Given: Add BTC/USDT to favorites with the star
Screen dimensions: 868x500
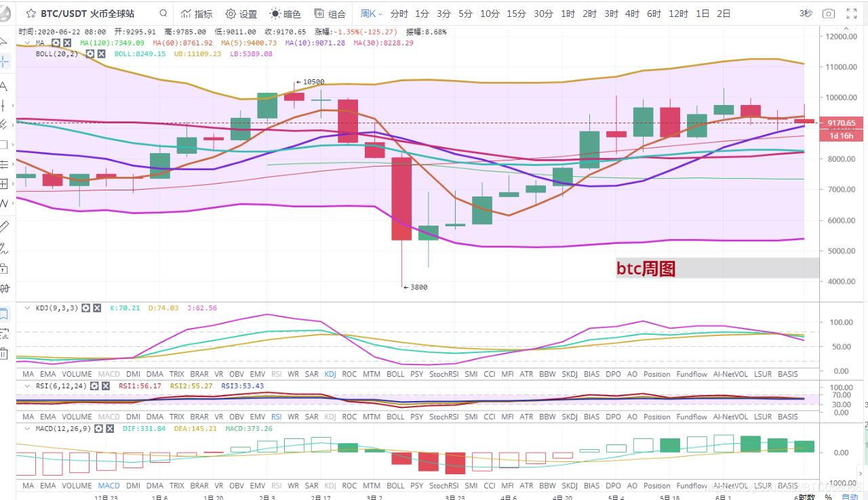Looking at the screenshot, I should (31, 14).
